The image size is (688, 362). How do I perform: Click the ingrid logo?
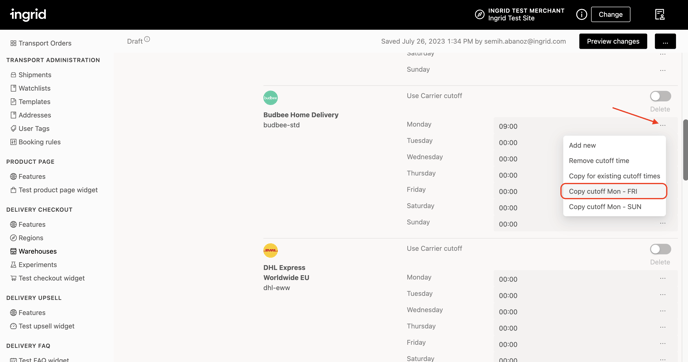28,14
